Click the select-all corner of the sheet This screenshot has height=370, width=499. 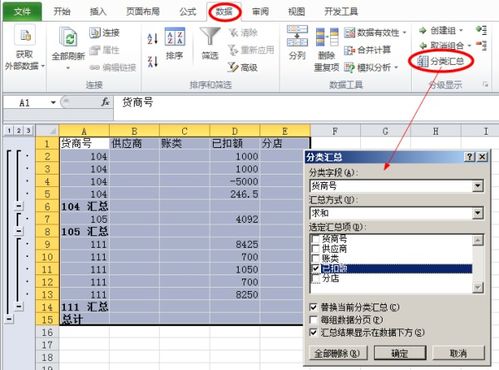[47, 131]
